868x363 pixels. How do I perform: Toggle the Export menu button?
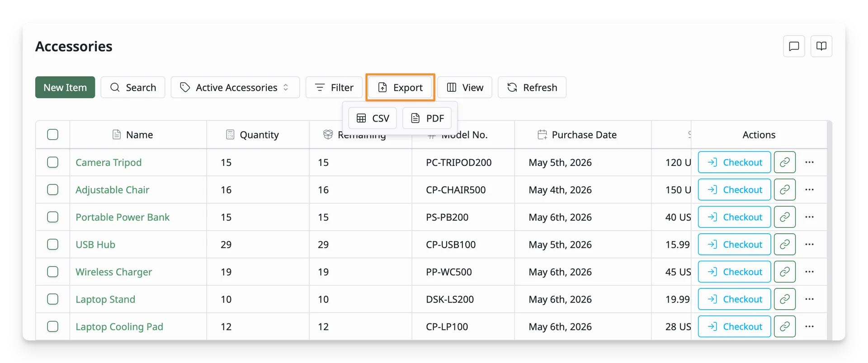coord(400,87)
